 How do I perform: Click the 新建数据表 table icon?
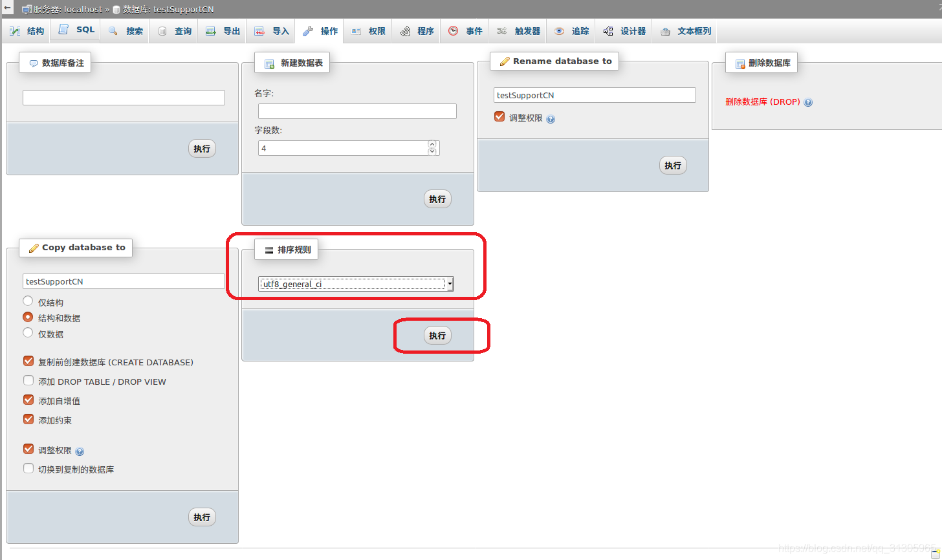tap(269, 64)
